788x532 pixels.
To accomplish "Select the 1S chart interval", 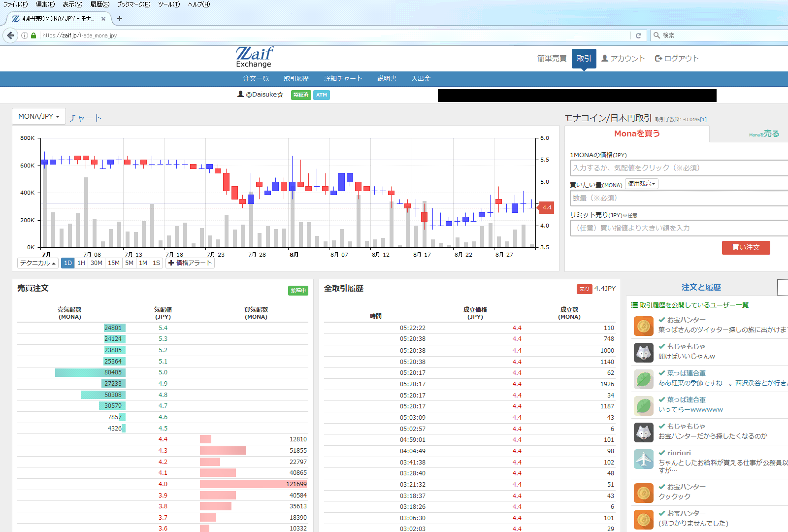I will (x=156, y=263).
